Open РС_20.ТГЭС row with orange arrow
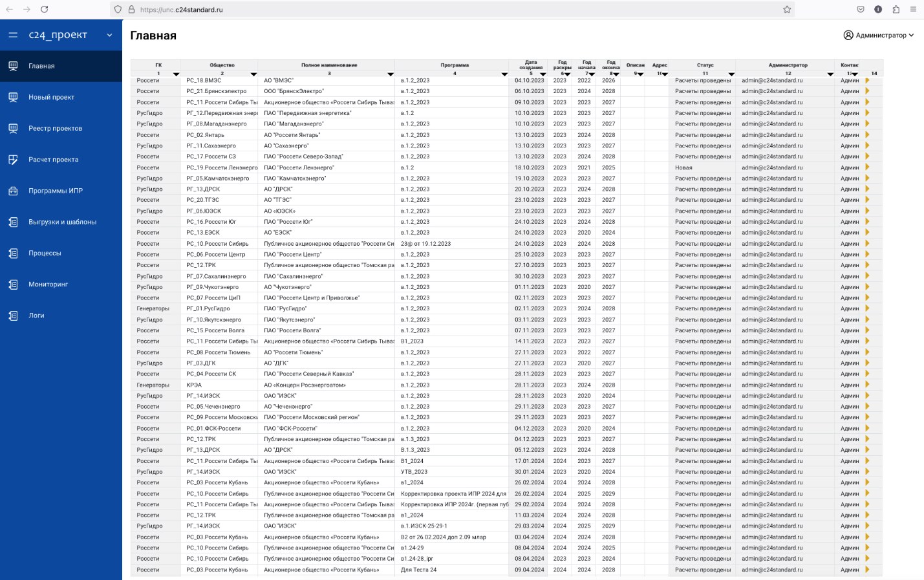924x580 pixels. coord(867,200)
